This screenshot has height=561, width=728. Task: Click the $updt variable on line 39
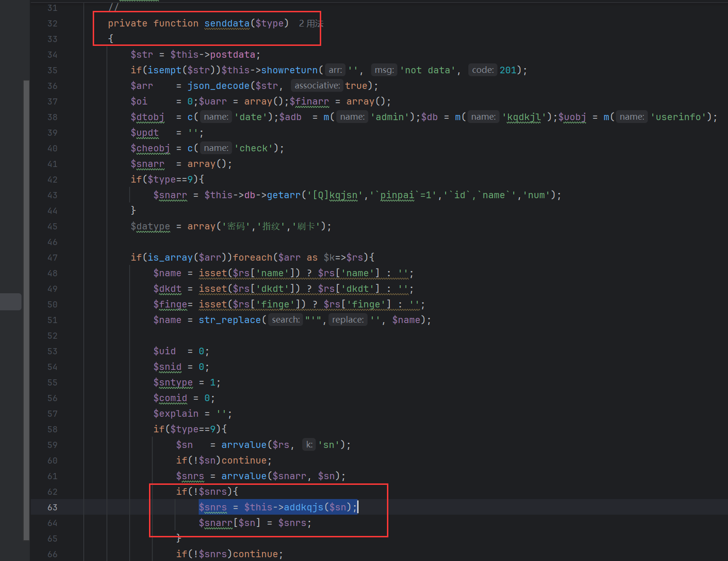coord(145,132)
